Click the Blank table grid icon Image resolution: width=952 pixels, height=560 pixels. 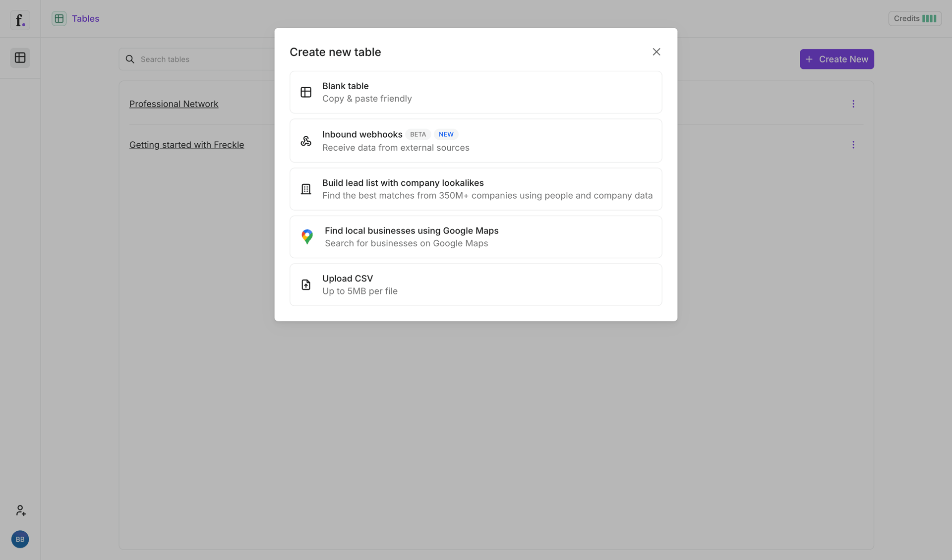[x=306, y=92]
